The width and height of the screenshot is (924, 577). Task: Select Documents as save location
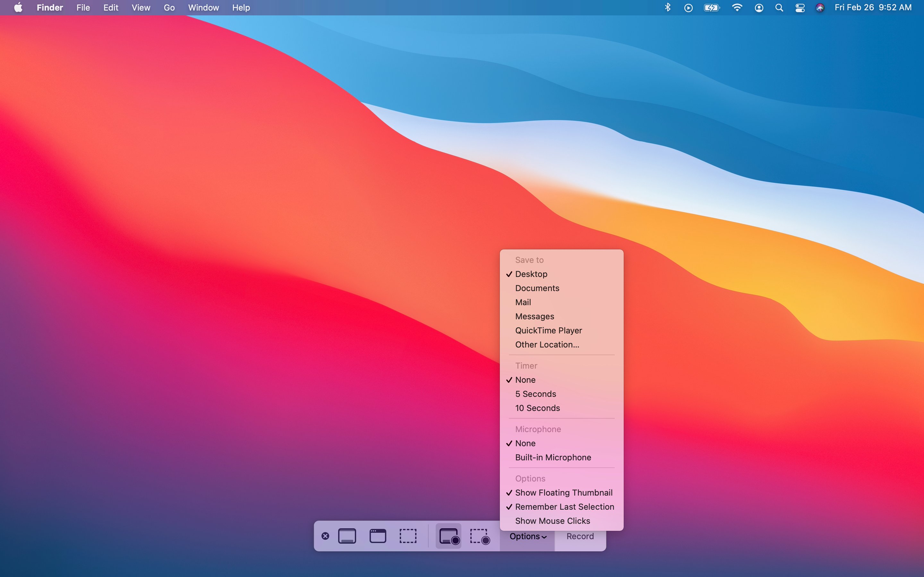[x=537, y=288]
